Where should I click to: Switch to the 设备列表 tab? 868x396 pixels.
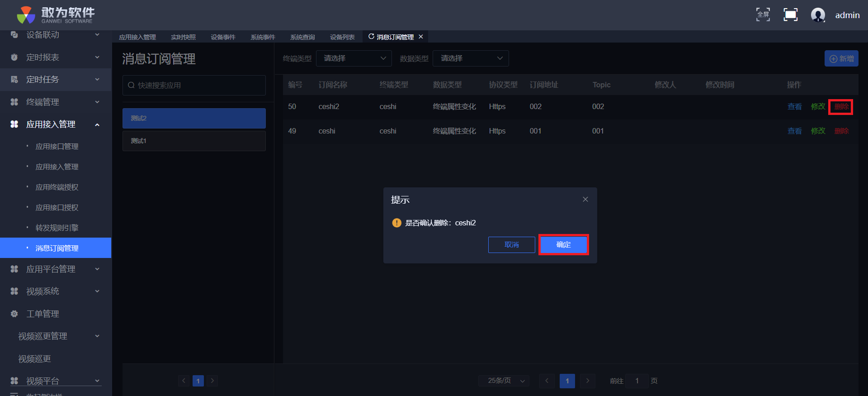coord(342,37)
